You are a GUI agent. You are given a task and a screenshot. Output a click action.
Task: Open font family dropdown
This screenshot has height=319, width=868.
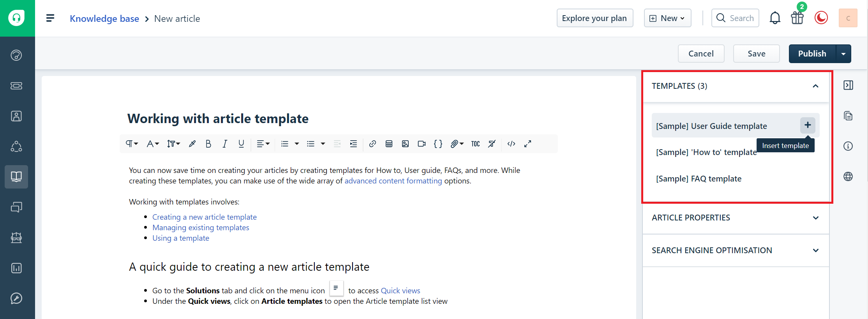coord(153,144)
